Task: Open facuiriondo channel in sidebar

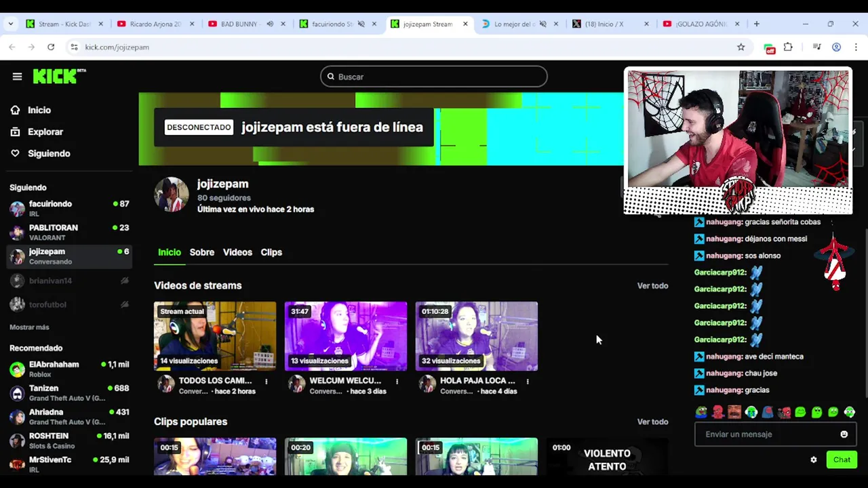Action: [x=69, y=208]
